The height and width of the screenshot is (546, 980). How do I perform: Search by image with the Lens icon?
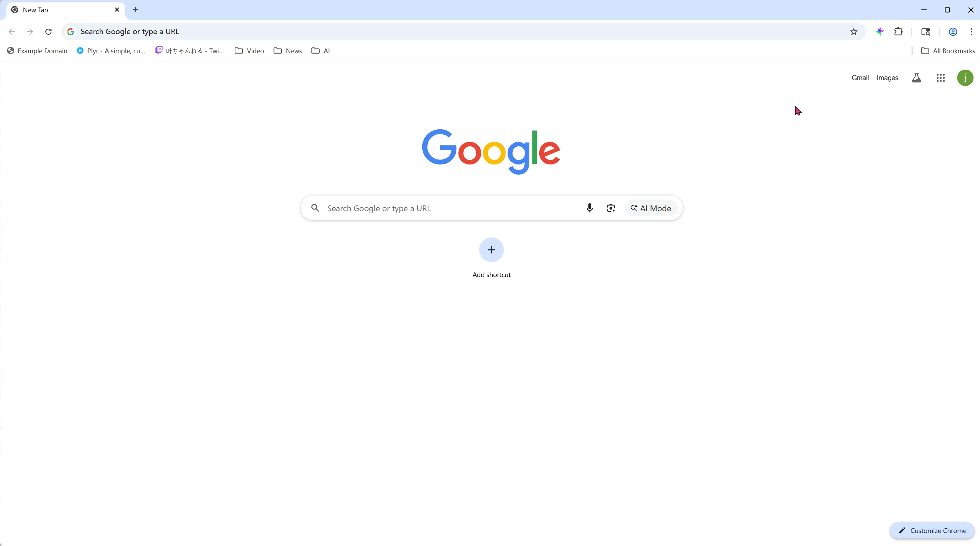611,208
